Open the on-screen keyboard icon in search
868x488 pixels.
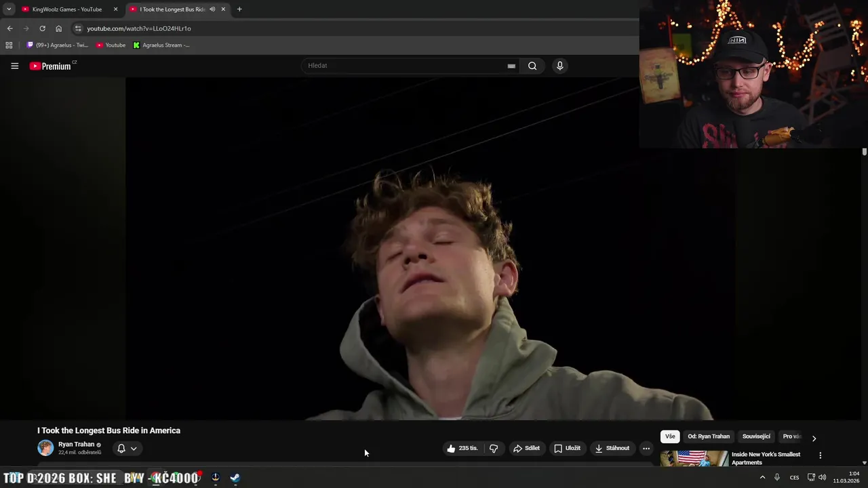[511, 66]
